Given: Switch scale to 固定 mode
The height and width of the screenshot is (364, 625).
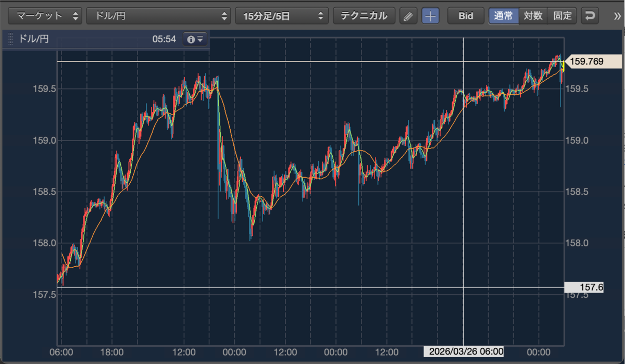Looking at the screenshot, I should click(x=562, y=16).
